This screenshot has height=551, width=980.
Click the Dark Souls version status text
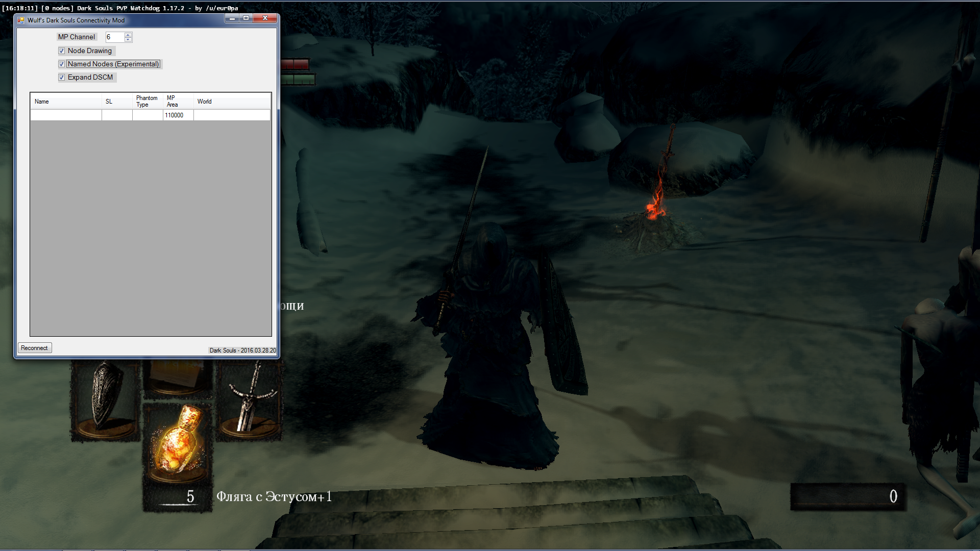point(242,350)
